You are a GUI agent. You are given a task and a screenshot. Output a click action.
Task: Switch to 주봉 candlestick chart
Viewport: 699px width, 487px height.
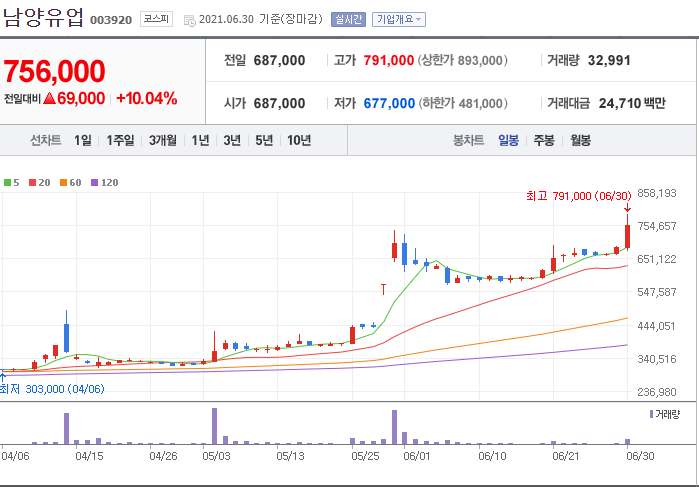544,140
